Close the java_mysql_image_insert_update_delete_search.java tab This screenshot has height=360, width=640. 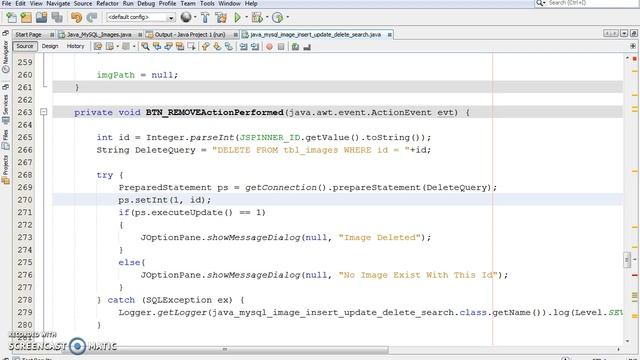tap(389, 35)
